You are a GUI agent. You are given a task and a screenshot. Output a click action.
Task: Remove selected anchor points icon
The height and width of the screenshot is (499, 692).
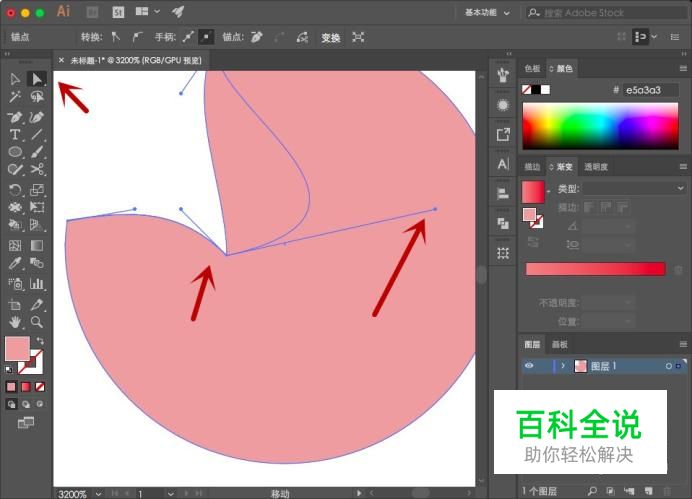click(256, 37)
